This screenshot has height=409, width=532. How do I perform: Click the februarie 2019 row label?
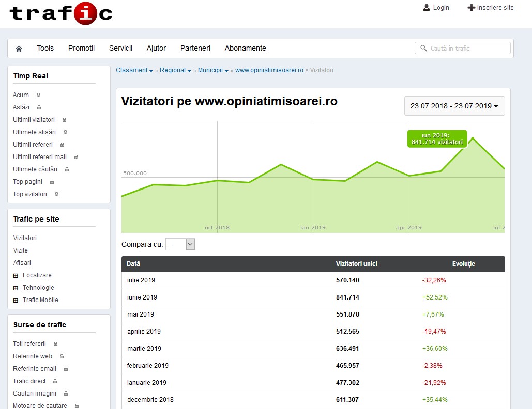[147, 365]
